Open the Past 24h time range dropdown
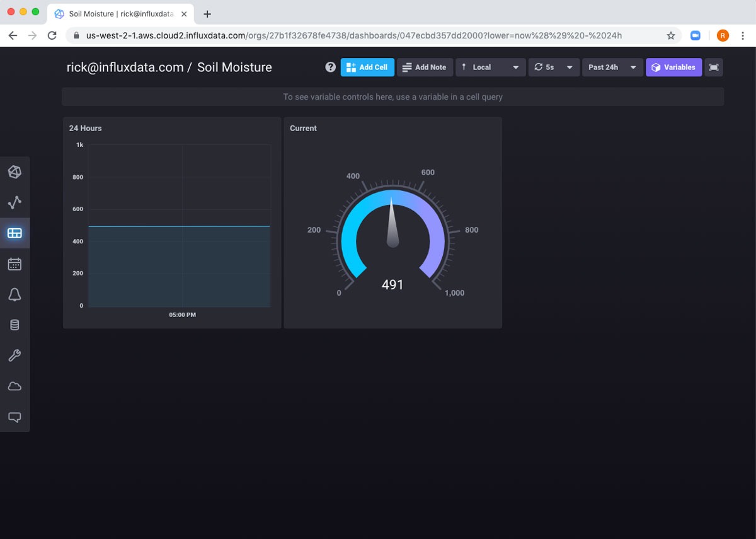 (x=612, y=67)
